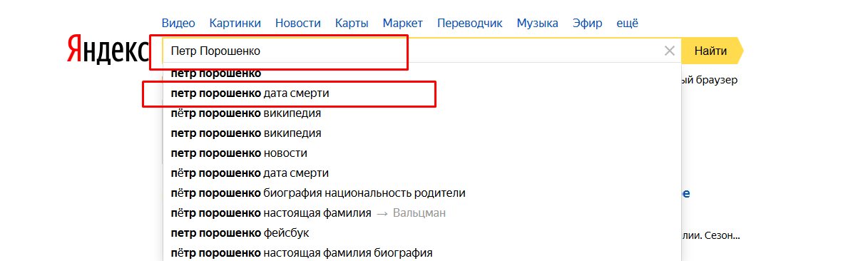Viewport: 868px width, 261px height.
Task: Click the Найти search button
Action: pos(711,51)
